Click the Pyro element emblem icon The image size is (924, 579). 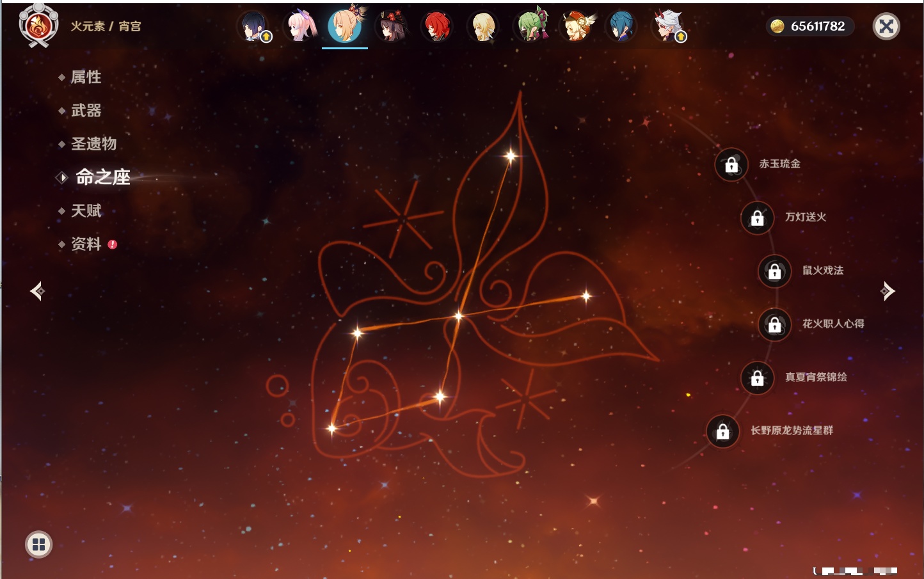(38, 26)
